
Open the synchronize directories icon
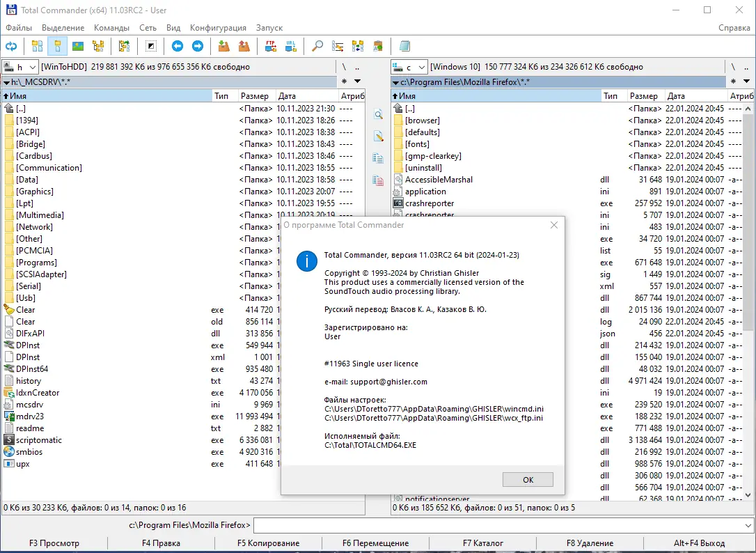[358, 47]
